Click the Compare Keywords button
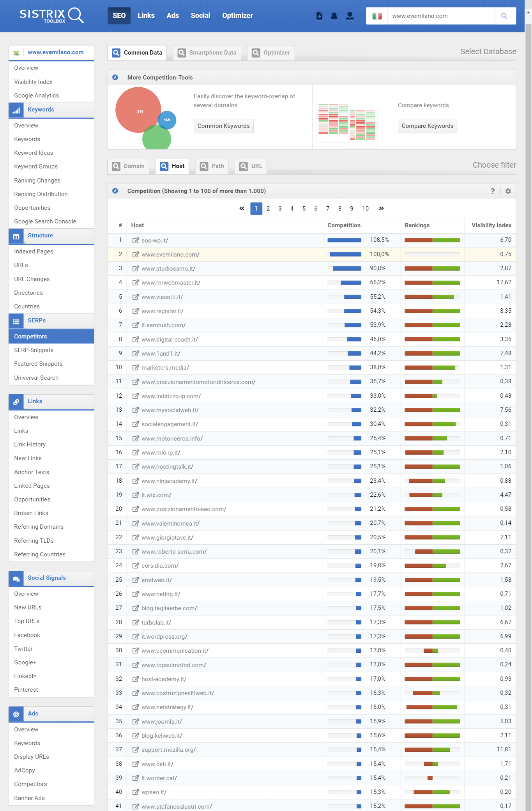This screenshot has width=532, height=811. pos(428,126)
